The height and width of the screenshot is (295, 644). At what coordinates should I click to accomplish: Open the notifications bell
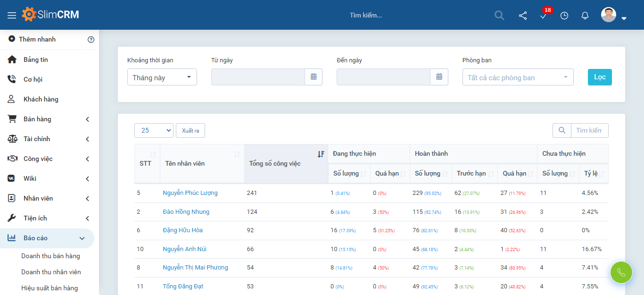[585, 16]
